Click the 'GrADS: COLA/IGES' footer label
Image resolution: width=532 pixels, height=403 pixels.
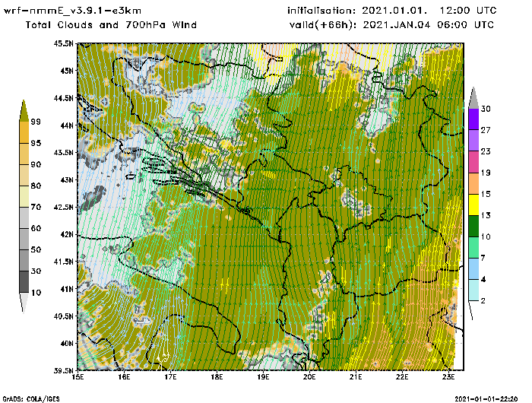(x=31, y=399)
